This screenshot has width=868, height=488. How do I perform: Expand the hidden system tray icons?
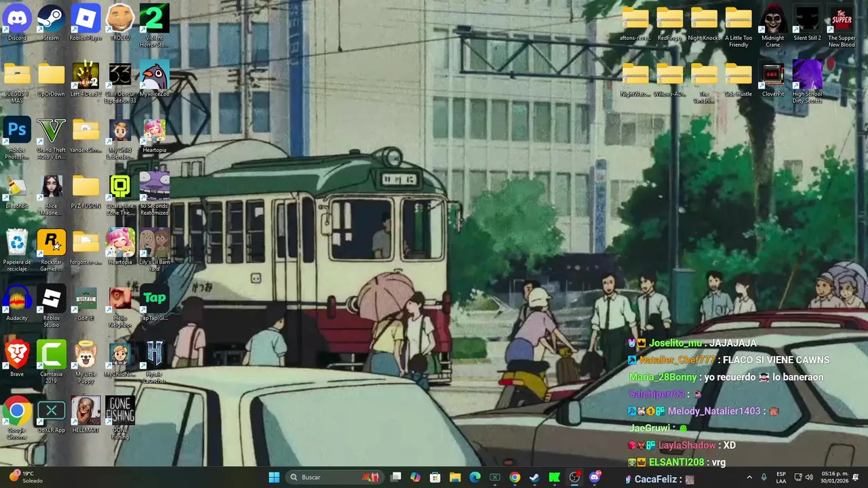coord(749,477)
